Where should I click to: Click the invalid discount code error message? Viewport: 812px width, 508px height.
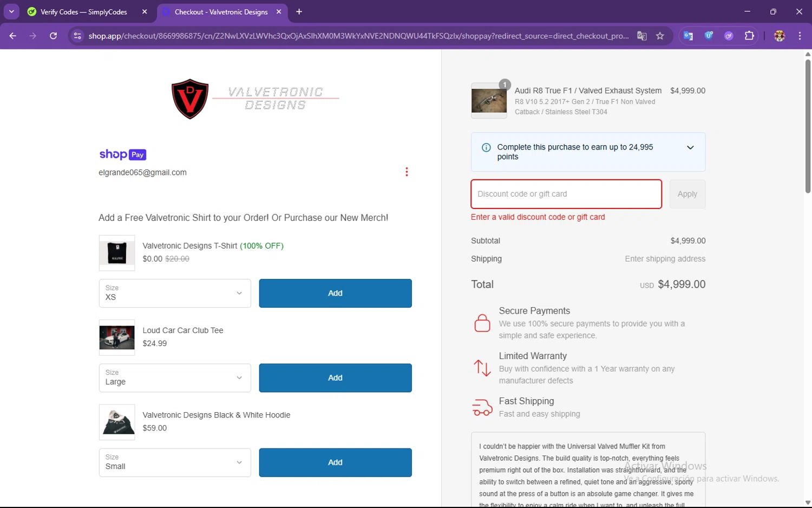coord(538,217)
